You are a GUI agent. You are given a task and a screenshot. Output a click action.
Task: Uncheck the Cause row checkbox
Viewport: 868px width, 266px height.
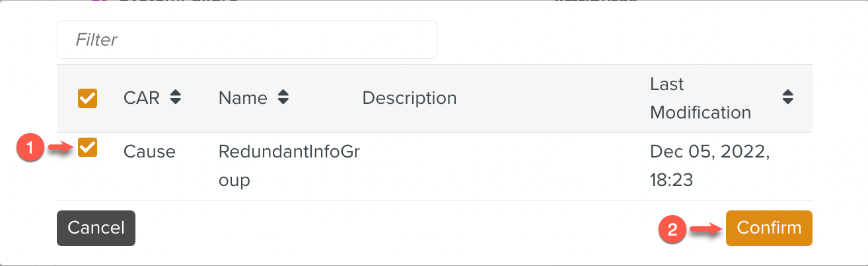87,147
